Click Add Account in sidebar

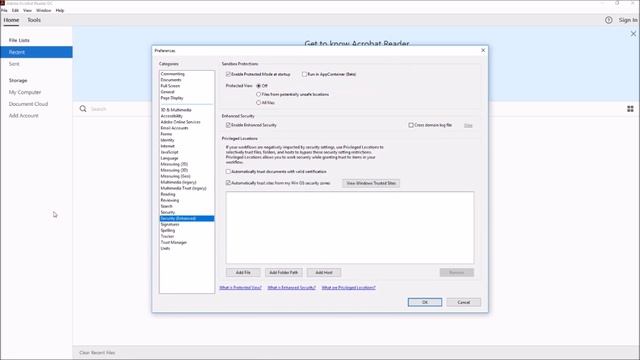24,116
